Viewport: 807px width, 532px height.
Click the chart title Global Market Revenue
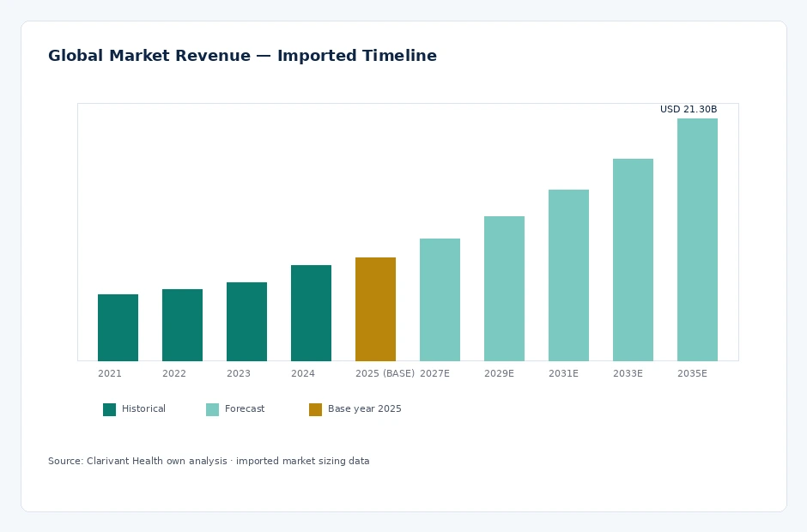point(149,56)
